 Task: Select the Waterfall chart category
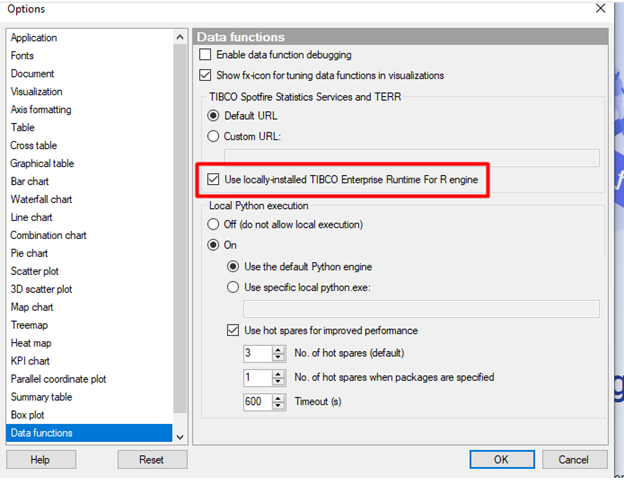pyautogui.click(x=90, y=199)
